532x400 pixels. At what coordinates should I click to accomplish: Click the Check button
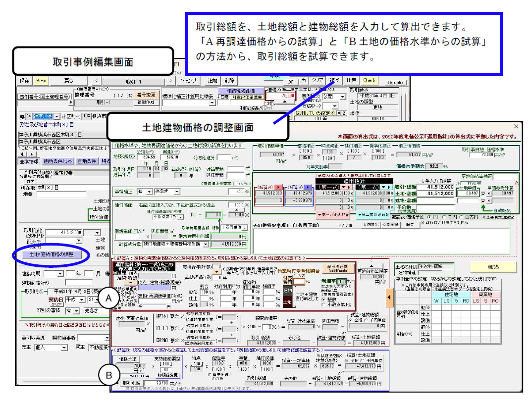pyautogui.click(x=369, y=80)
